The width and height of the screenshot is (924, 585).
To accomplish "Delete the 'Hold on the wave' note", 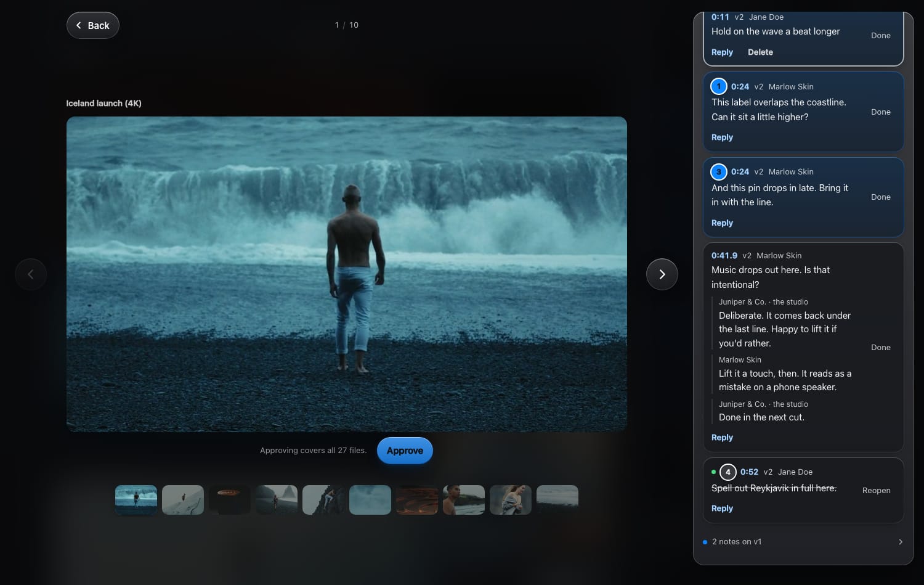I will [x=760, y=52].
